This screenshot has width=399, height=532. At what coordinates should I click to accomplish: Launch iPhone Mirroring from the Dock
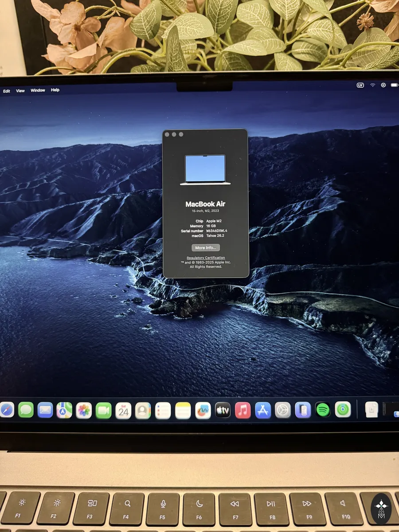click(303, 410)
